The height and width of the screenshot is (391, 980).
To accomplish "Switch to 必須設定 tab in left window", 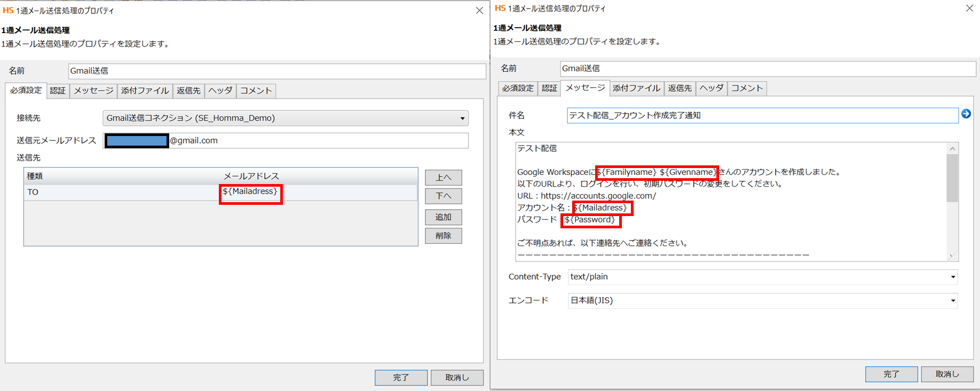I will 26,91.
